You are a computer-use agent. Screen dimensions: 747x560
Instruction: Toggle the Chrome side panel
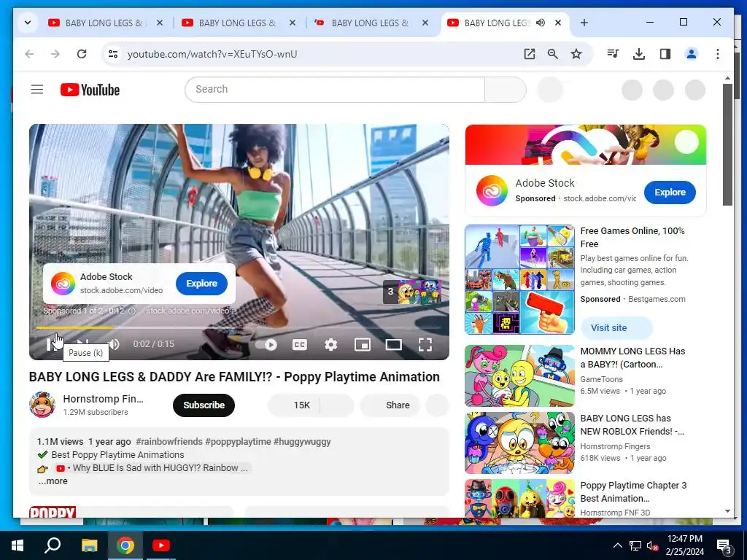point(665,54)
